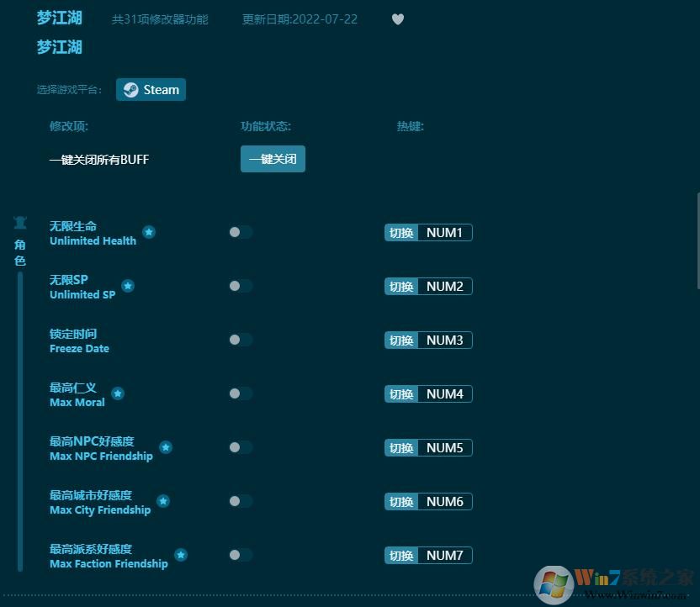The image size is (700, 607).
Task: Click the 切换 NUM1 hotkey button
Action: coord(428,232)
